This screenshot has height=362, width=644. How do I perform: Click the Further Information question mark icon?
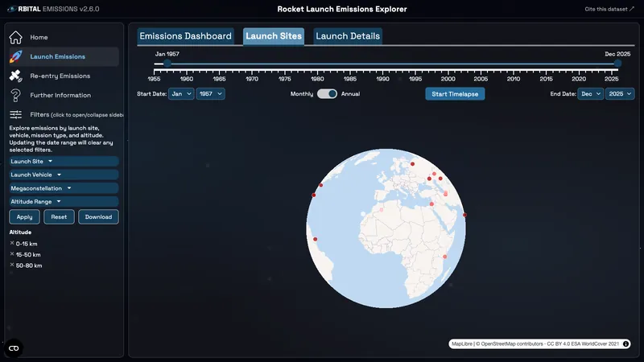(x=15, y=95)
